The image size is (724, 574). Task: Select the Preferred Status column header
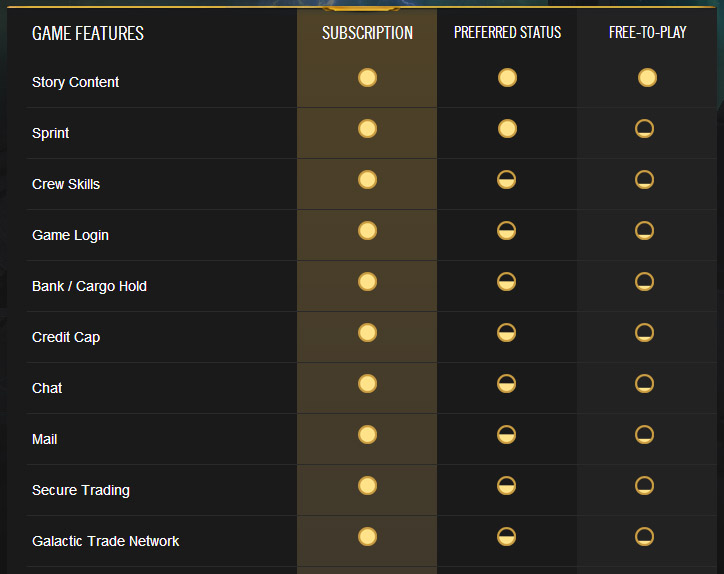[x=507, y=33]
